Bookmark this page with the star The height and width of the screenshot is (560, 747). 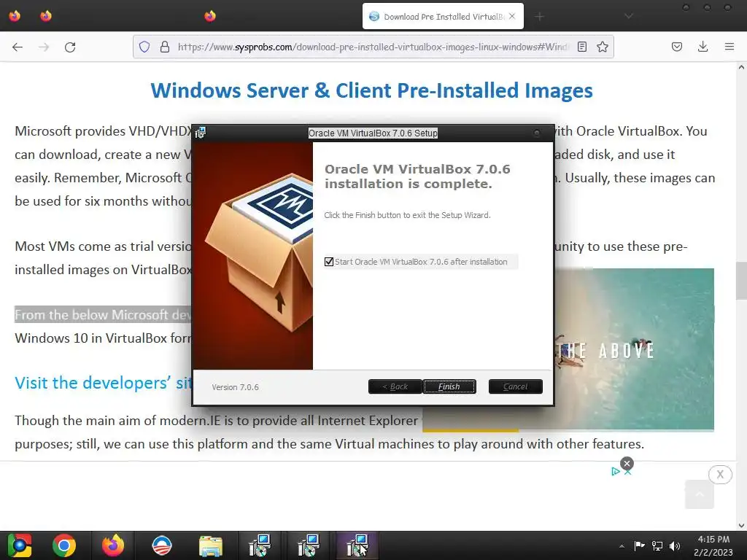coord(603,47)
